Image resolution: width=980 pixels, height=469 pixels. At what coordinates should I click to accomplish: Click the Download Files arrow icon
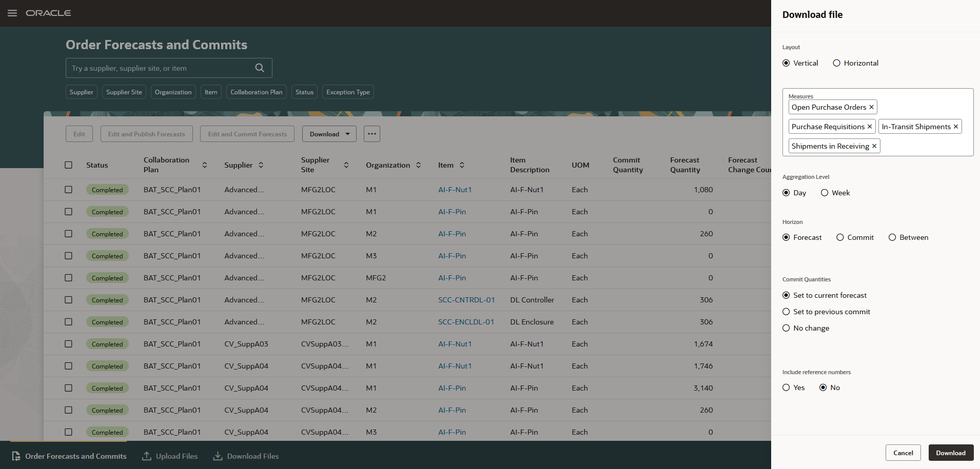coord(218,456)
